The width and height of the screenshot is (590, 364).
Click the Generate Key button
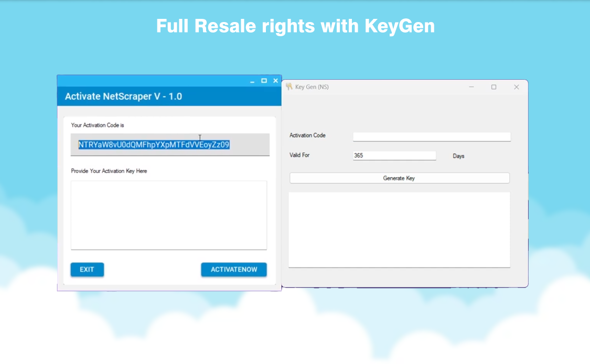399,178
